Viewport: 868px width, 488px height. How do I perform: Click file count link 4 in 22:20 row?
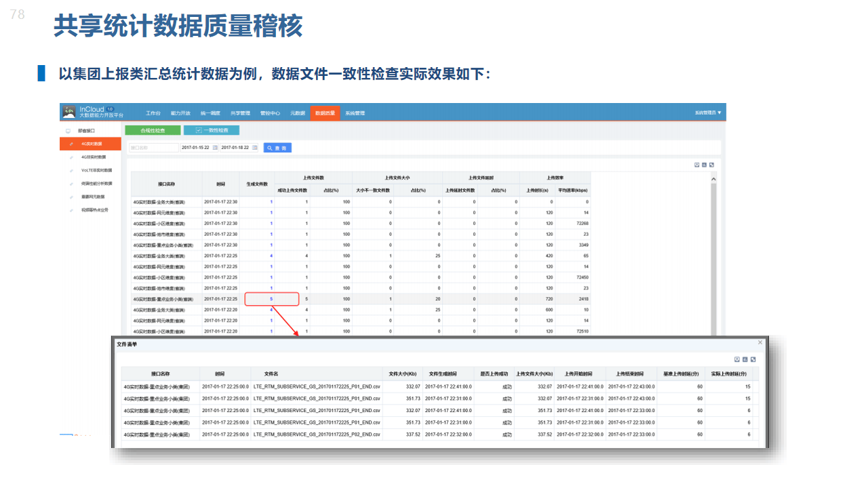pos(271,310)
